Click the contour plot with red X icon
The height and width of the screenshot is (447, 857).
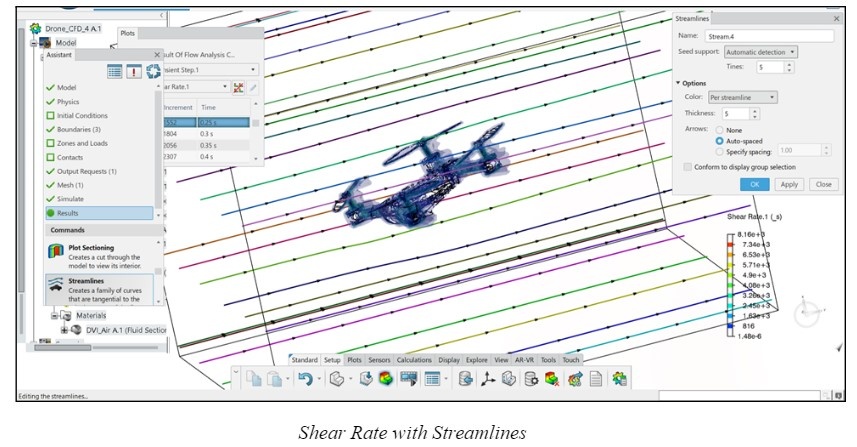552,378
